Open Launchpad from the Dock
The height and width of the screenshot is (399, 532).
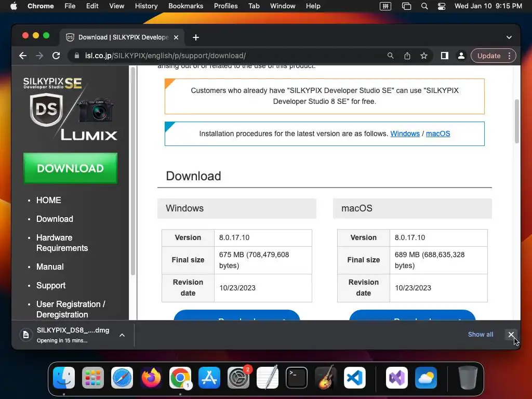93,378
